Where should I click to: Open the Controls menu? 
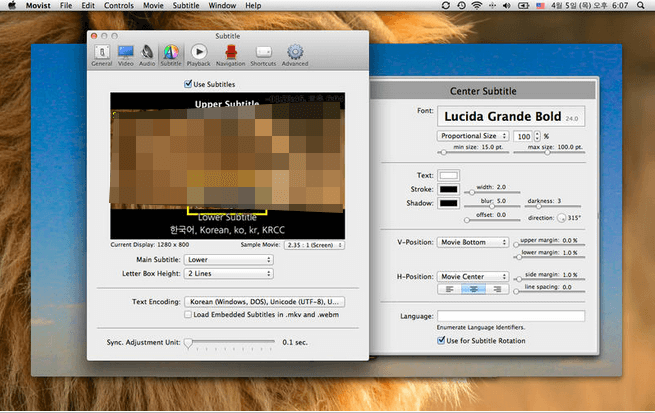point(119,6)
